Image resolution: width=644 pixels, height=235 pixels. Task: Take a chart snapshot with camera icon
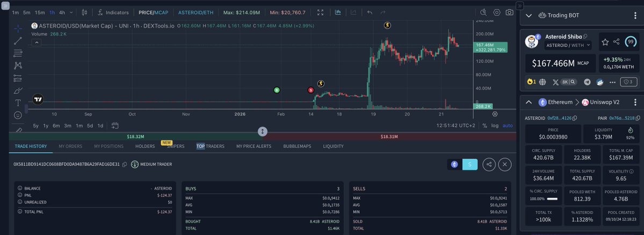[509, 12]
